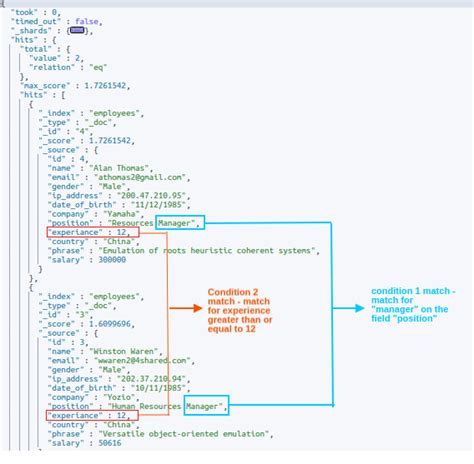This screenshot has height=464, width=474.
Task: Select the salary 50616 value
Action: tap(110, 443)
